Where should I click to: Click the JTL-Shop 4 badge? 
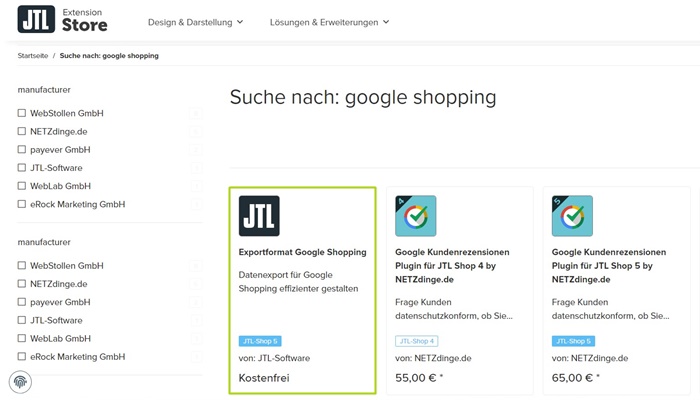(x=417, y=341)
